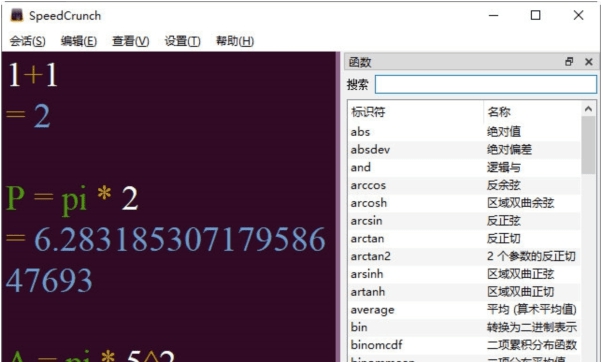603x362 pixels.
Task: Open the 会话(S) menu
Action: (x=27, y=41)
